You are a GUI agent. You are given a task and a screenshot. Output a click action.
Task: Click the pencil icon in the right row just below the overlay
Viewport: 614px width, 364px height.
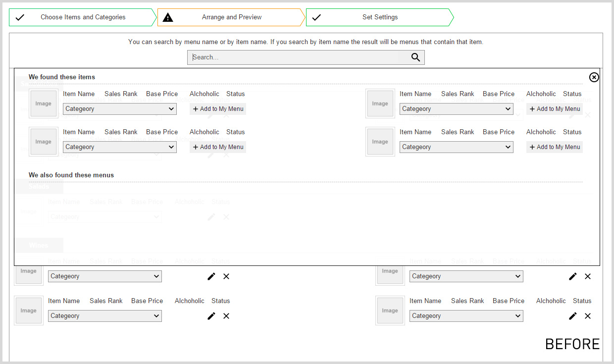pos(573,276)
